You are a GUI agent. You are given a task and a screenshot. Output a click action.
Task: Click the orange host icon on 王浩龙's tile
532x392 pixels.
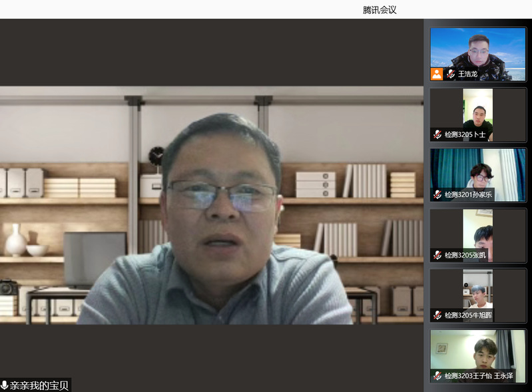[437, 74]
